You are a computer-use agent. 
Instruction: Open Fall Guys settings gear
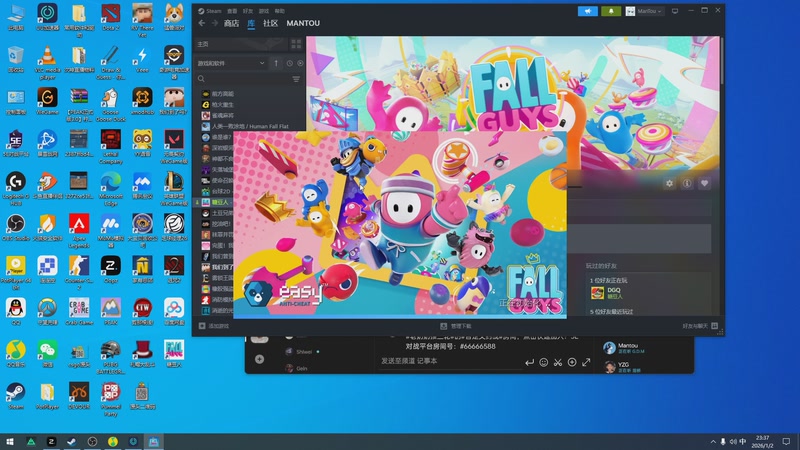[x=669, y=183]
